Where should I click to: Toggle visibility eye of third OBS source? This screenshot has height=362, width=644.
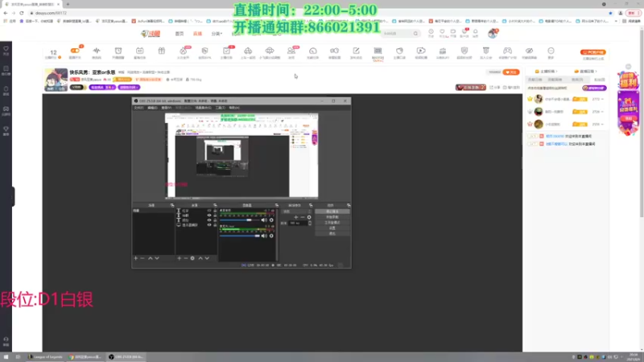coord(209,220)
